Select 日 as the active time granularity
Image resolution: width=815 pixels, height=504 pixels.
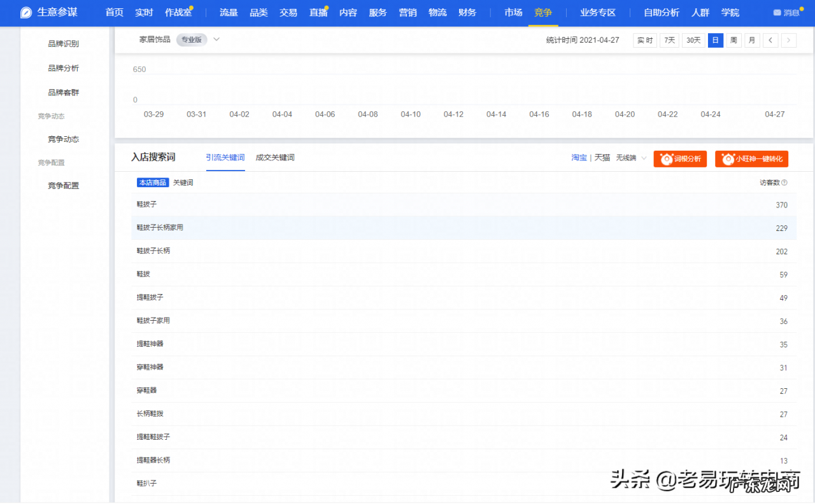(x=716, y=39)
